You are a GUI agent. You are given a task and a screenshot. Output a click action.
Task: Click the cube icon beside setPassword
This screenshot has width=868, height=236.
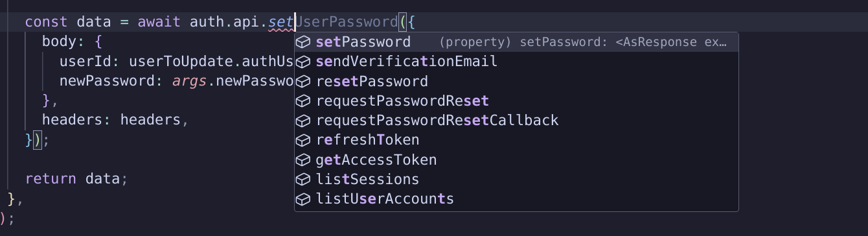tap(304, 42)
